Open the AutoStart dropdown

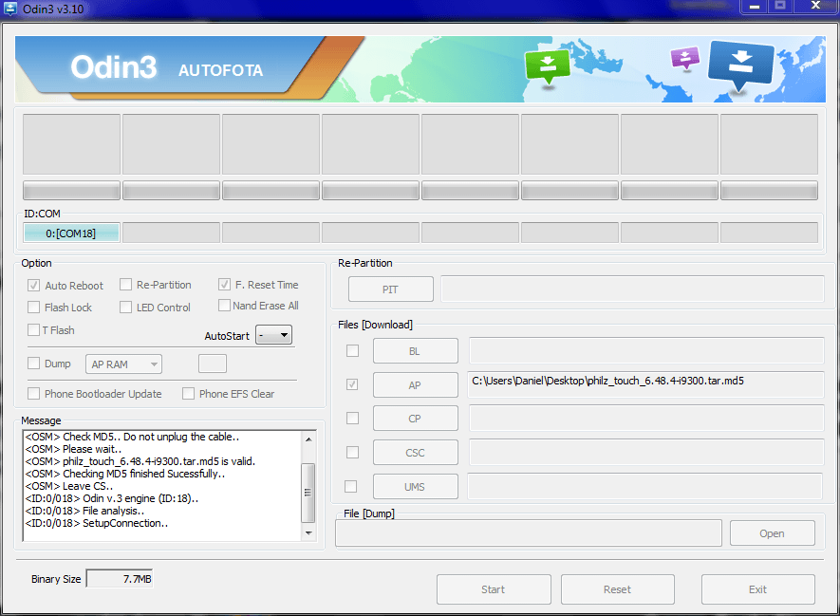pyautogui.click(x=273, y=335)
